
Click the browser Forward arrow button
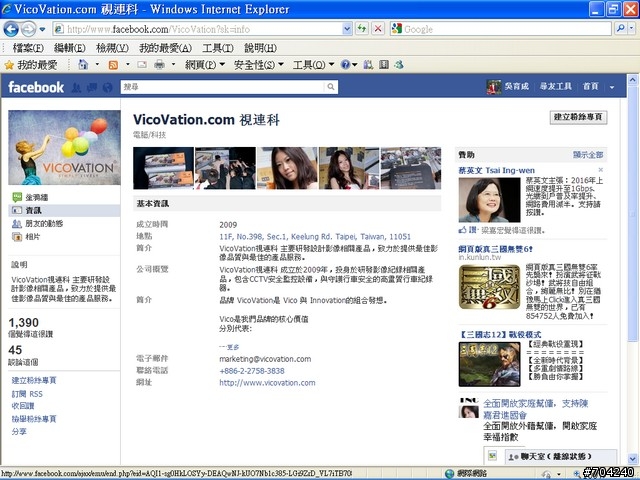click(x=28, y=29)
